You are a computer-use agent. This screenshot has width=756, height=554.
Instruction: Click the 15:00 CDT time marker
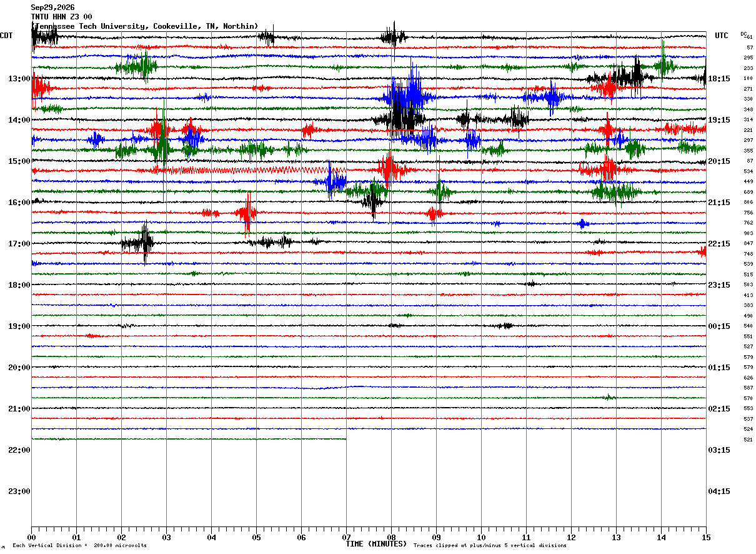tap(19, 161)
